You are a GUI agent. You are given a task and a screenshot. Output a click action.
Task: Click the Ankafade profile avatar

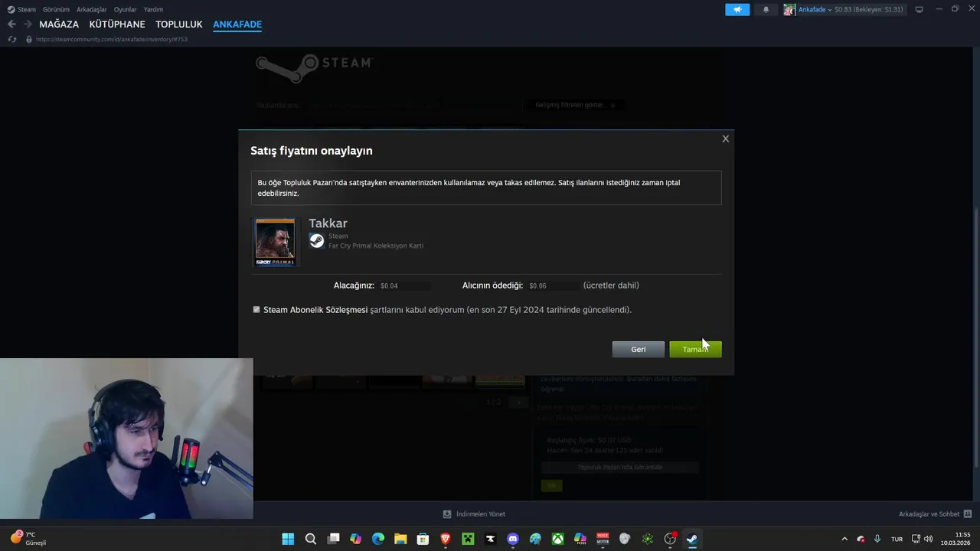point(789,9)
